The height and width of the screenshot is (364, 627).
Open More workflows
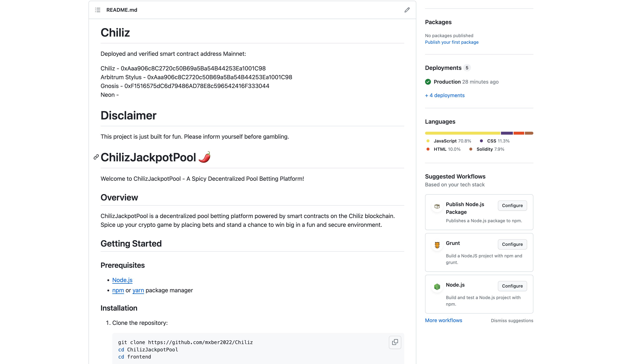coord(443,320)
